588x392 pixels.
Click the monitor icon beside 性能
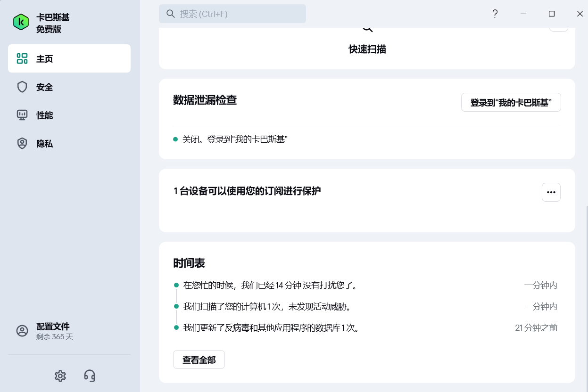click(x=22, y=115)
